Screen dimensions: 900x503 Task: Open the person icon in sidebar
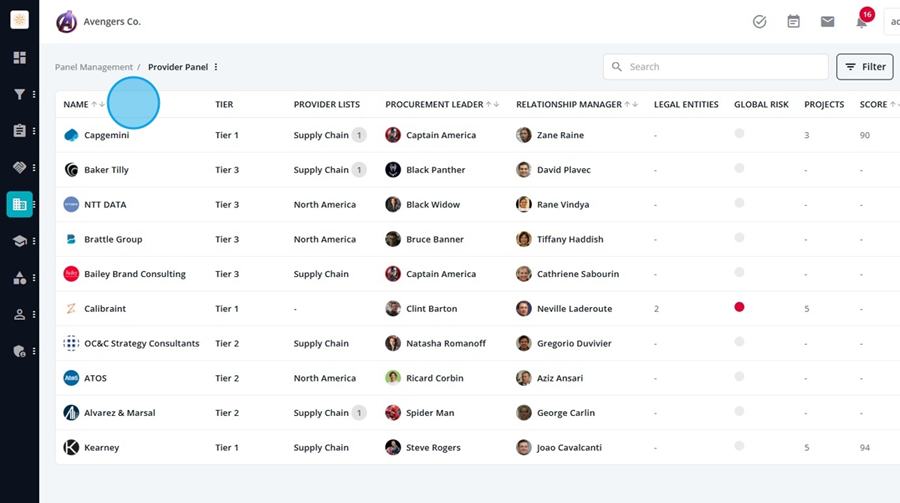click(20, 315)
